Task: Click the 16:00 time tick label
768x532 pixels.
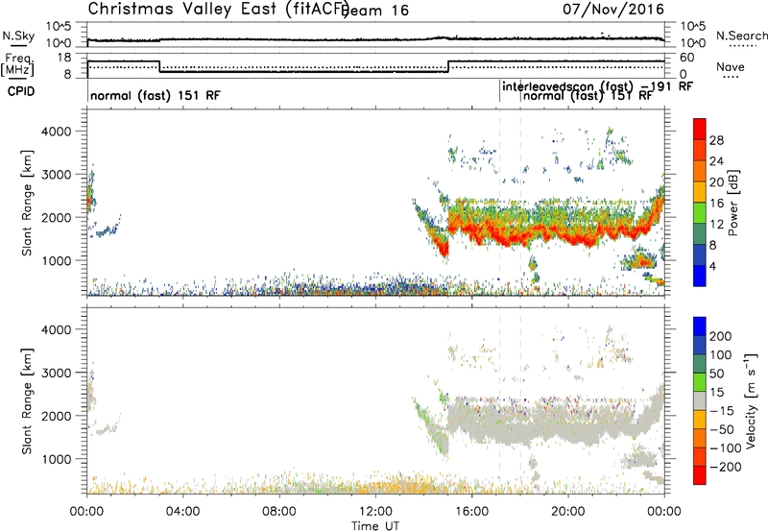Action: click(x=471, y=512)
